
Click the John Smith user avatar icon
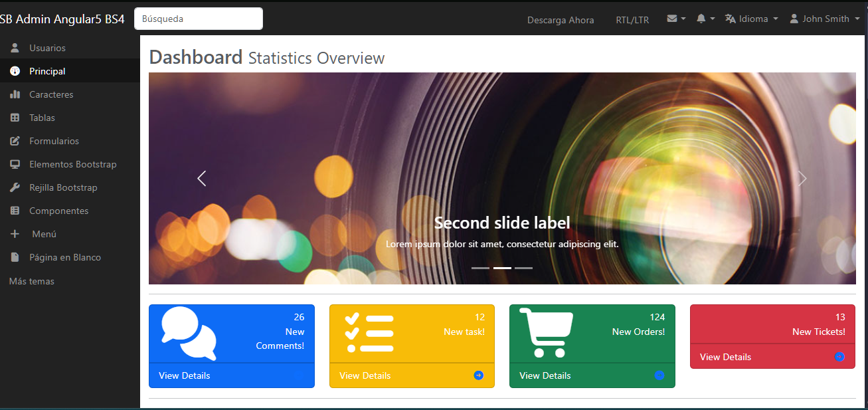tap(794, 19)
